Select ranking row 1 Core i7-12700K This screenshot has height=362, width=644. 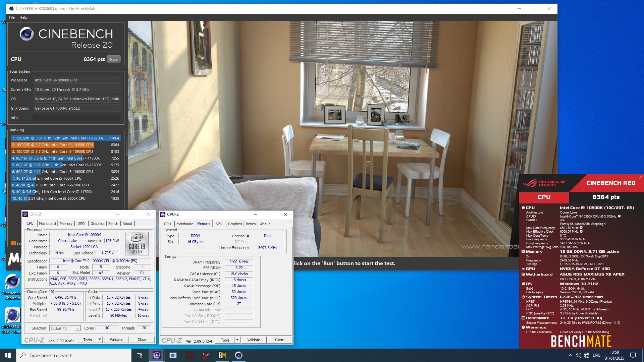point(65,138)
